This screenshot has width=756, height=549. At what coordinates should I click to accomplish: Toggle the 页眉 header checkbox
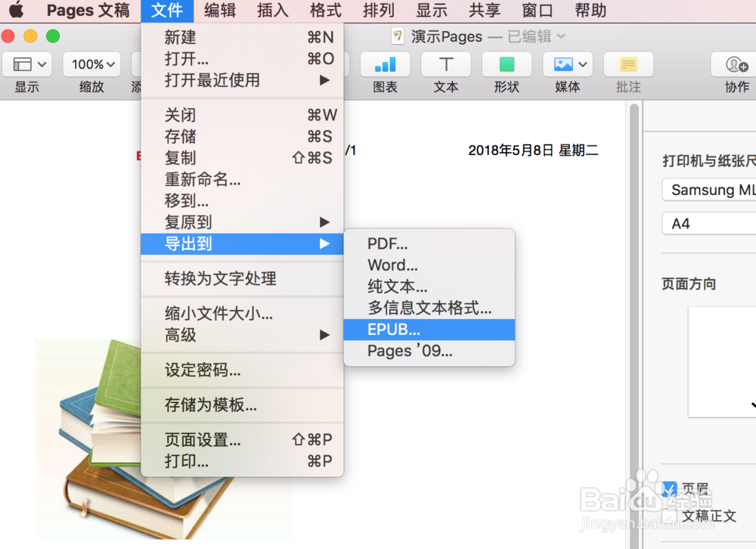click(x=668, y=489)
